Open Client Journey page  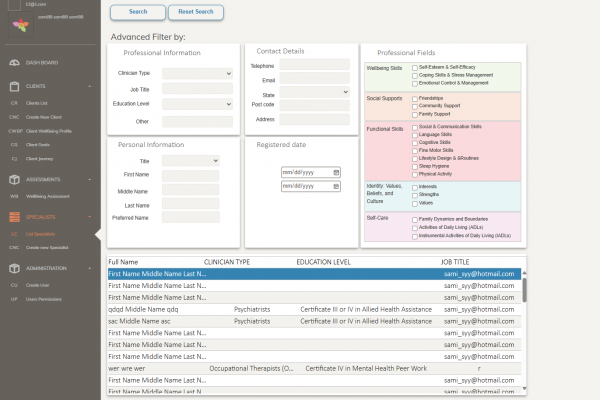click(x=39, y=158)
